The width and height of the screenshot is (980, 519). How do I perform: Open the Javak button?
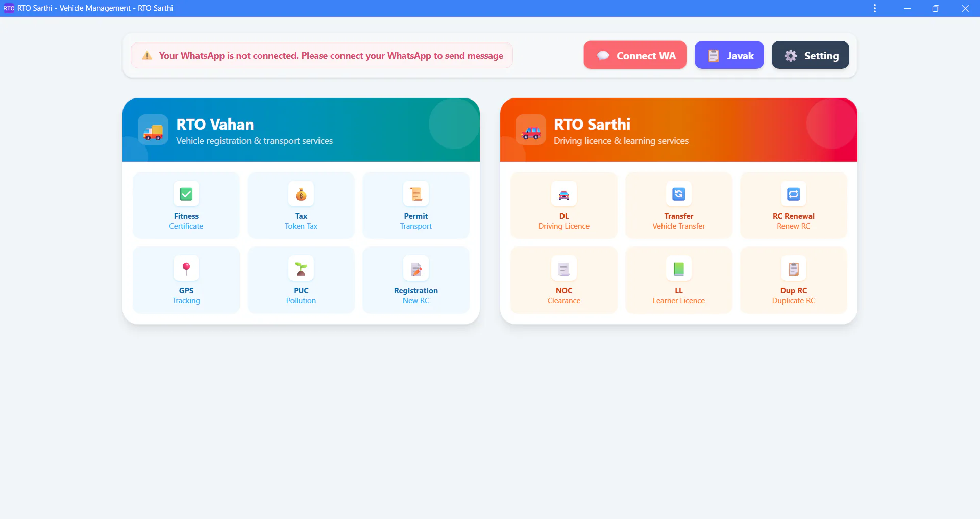[729, 55]
